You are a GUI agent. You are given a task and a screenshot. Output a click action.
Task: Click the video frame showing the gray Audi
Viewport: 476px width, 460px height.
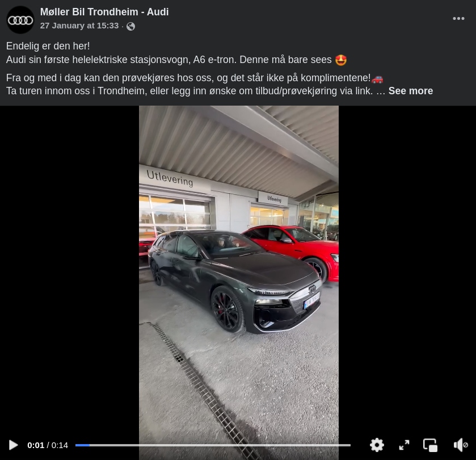coord(239,274)
